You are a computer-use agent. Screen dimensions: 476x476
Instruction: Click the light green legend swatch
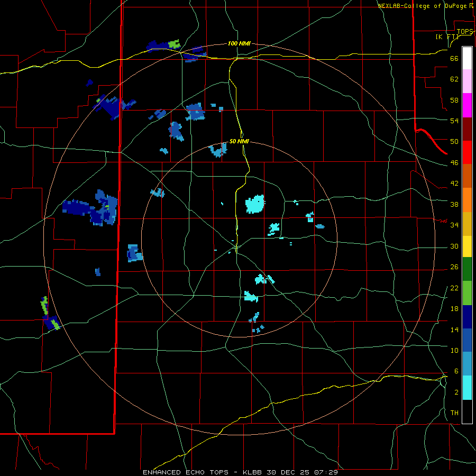[467, 293]
